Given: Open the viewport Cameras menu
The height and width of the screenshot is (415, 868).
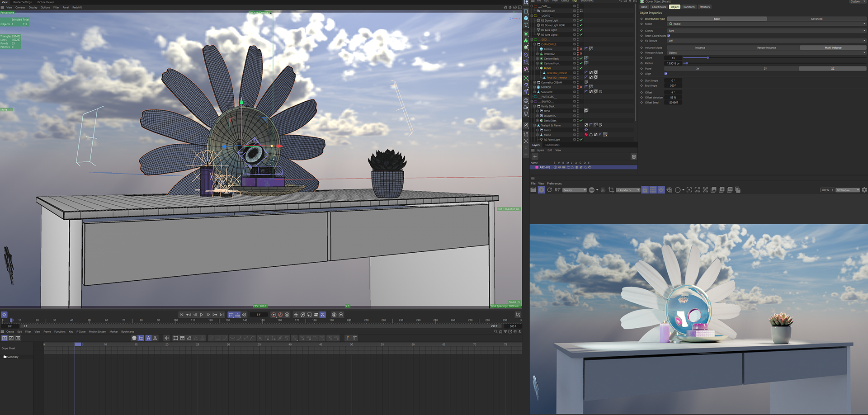Looking at the screenshot, I should pos(20,7).
